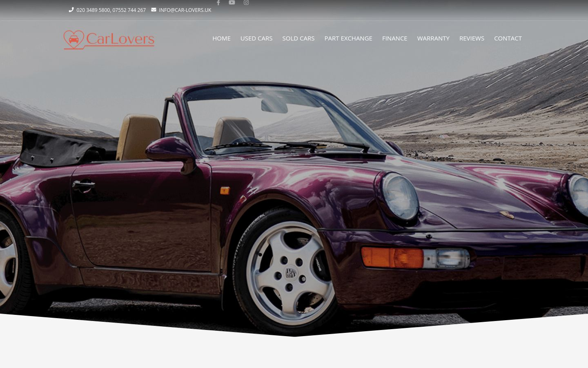
Task: Go to the HOME menu item
Action: [x=221, y=38]
